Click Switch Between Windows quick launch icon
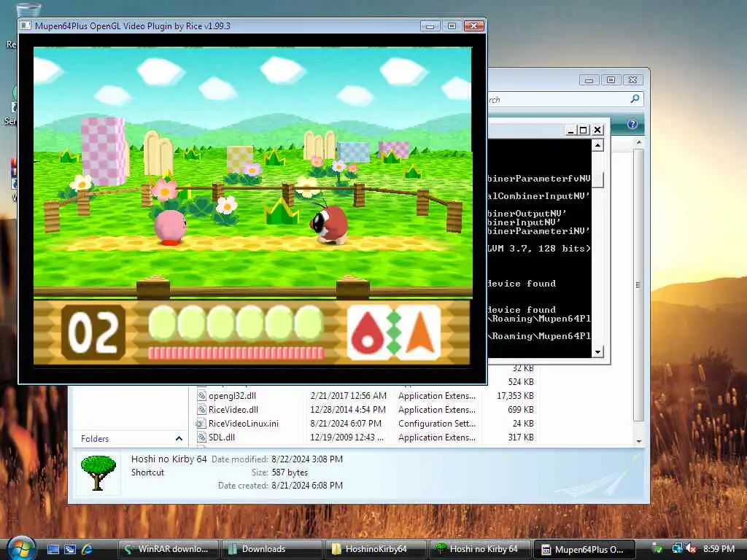747x560 pixels. (70, 549)
